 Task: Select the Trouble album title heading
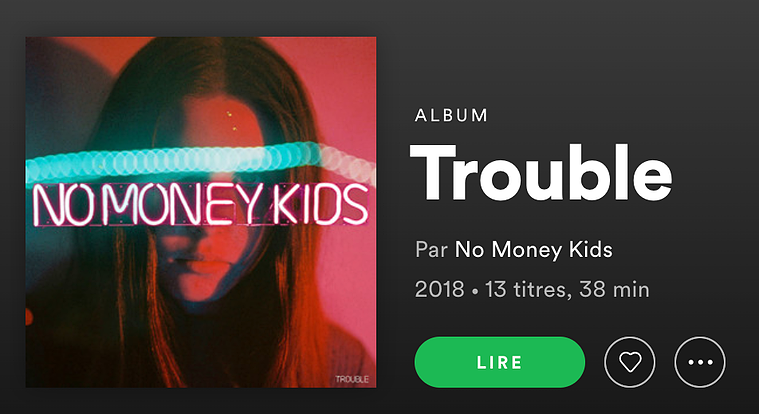click(x=541, y=173)
